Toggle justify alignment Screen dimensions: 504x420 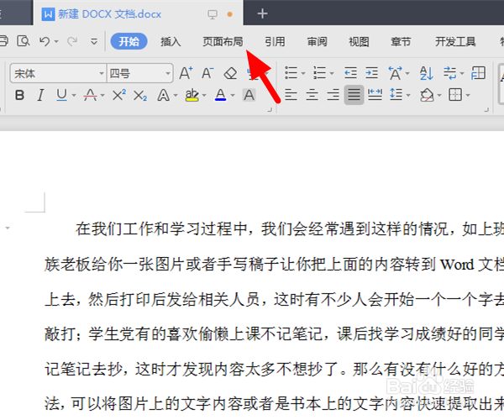[x=354, y=95]
